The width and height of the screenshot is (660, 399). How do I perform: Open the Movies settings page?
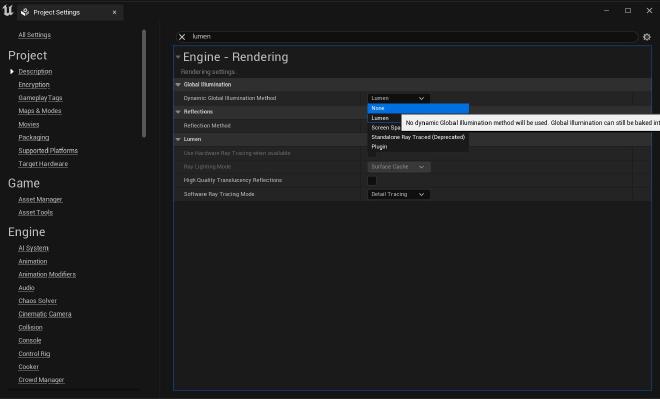coord(29,125)
